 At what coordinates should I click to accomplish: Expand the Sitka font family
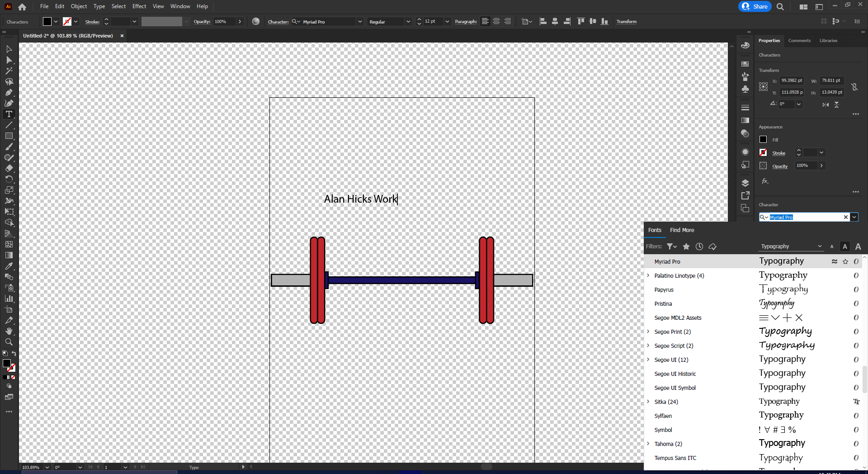click(649, 402)
